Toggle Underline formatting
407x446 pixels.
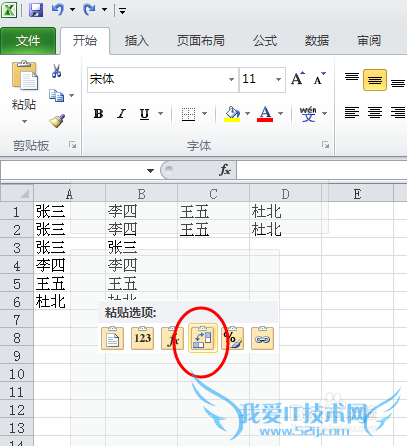pos(144,114)
